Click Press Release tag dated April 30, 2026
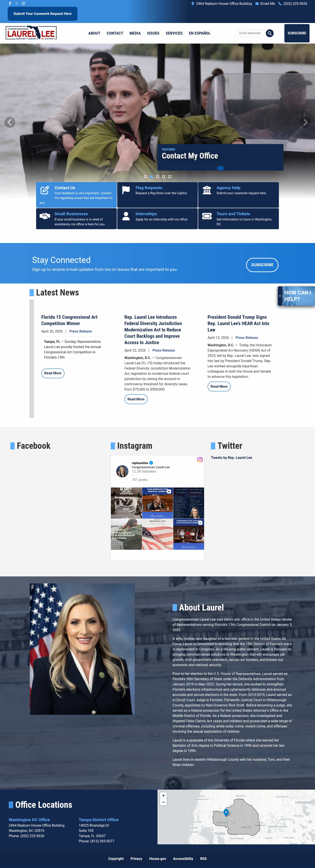 click(x=80, y=331)
